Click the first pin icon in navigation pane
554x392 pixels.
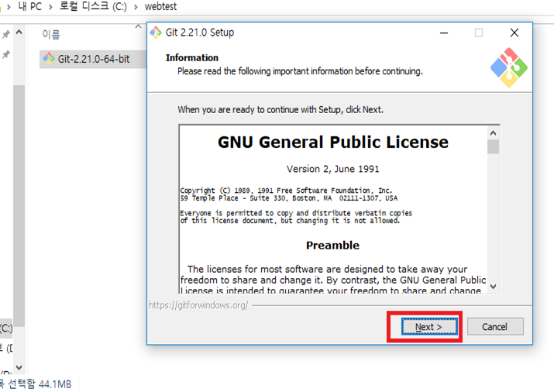tap(6, 34)
